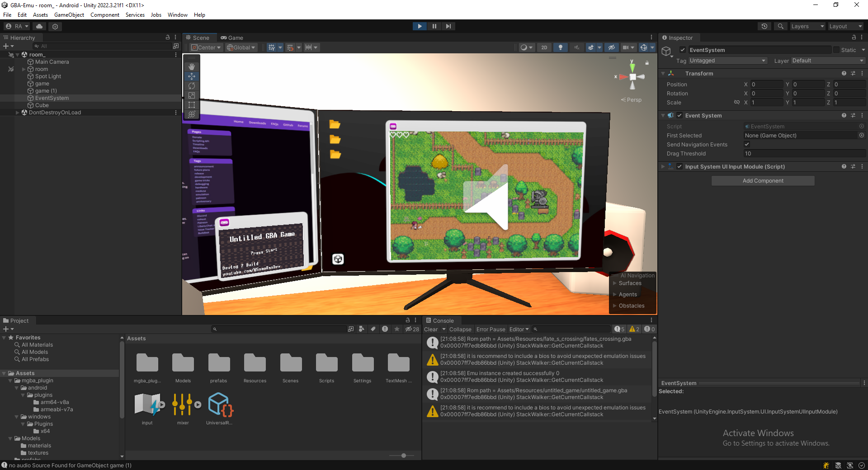Click the Position X field in Transform
This screenshot has width=868, height=470.
(766, 85)
